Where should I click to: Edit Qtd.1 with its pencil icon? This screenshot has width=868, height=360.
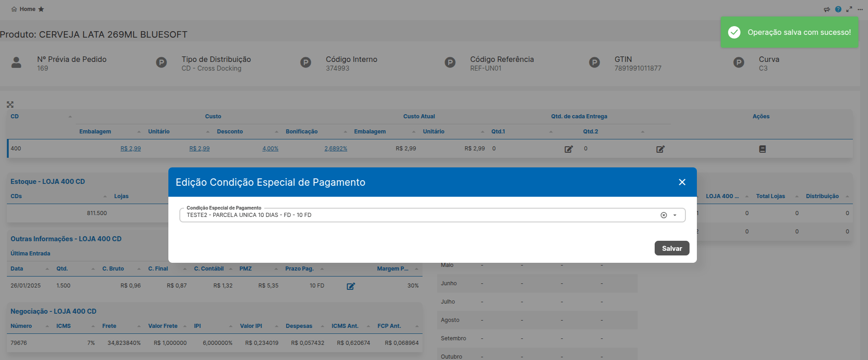[568, 149]
